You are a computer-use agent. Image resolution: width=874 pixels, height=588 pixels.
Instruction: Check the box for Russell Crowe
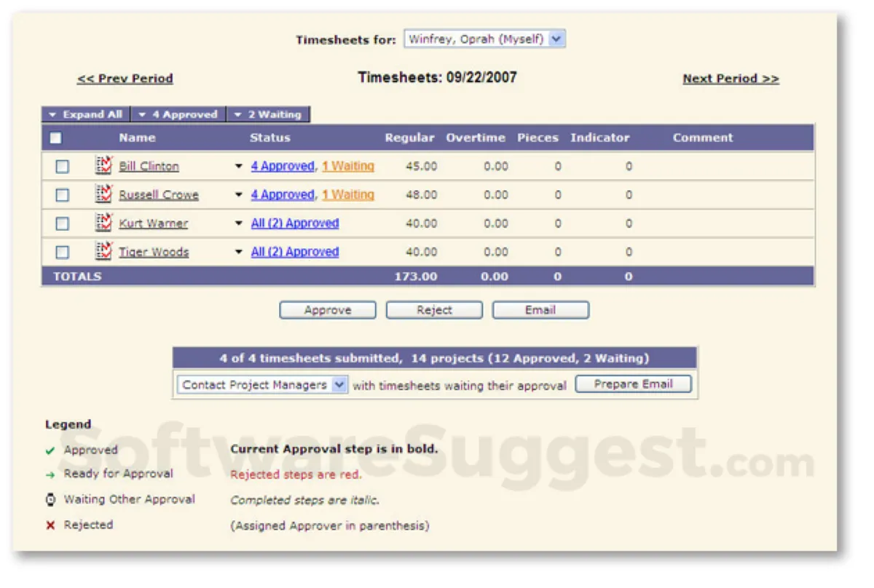pyautogui.click(x=63, y=194)
